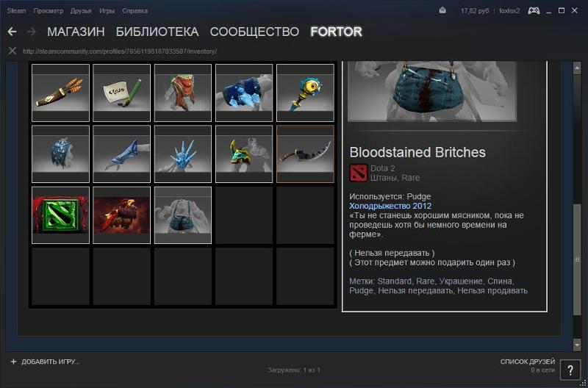The image size is (588, 388).
Task: Click the Штаны, Rare text
Action: tap(395, 178)
